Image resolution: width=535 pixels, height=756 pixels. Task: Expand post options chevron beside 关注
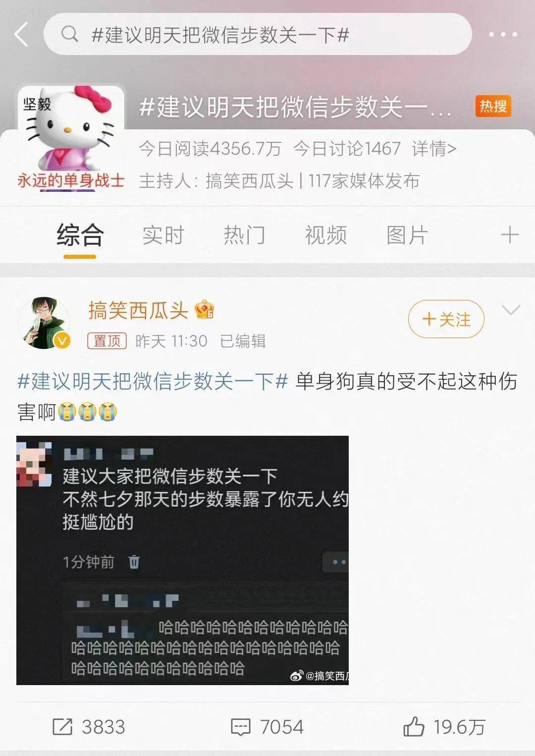(x=511, y=310)
